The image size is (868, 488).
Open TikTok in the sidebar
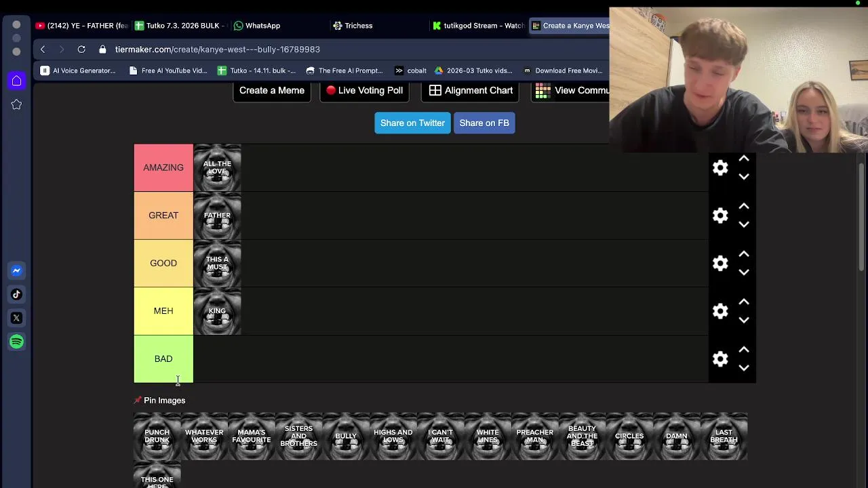tap(16, 294)
